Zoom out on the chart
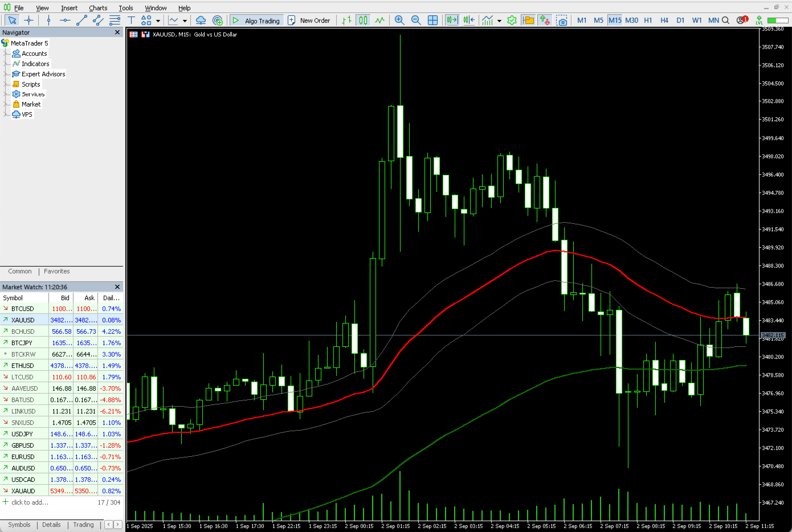Image resolution: width=792 pixels, height=532 pixels. click(416, 20)
